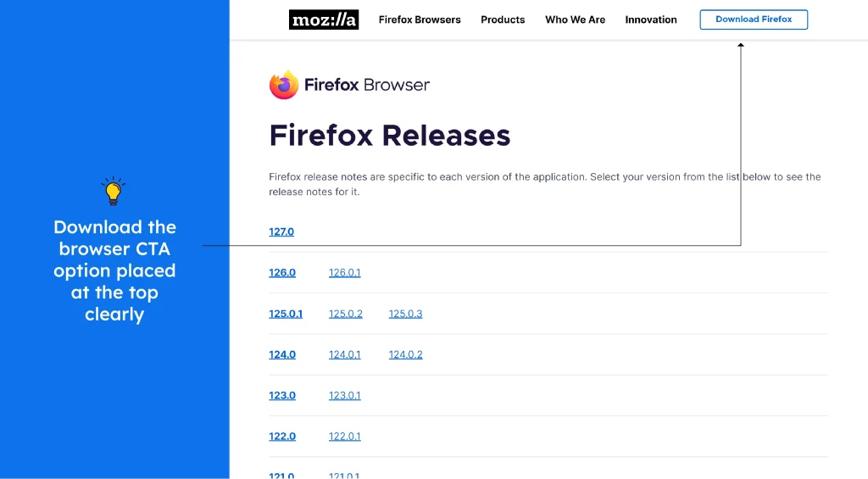
Task: Open release notes for version 126.0
Action: 282,272
